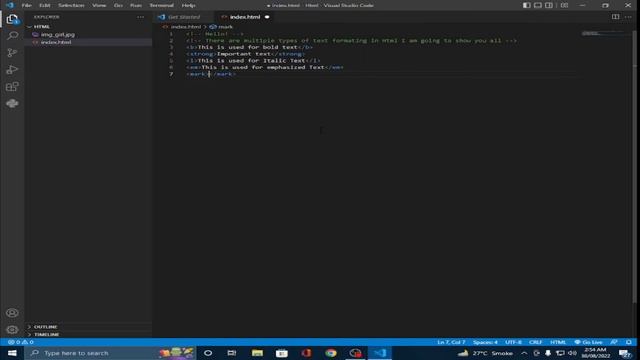Open img_girl.jpg in the Explorer

pos(58,35)
